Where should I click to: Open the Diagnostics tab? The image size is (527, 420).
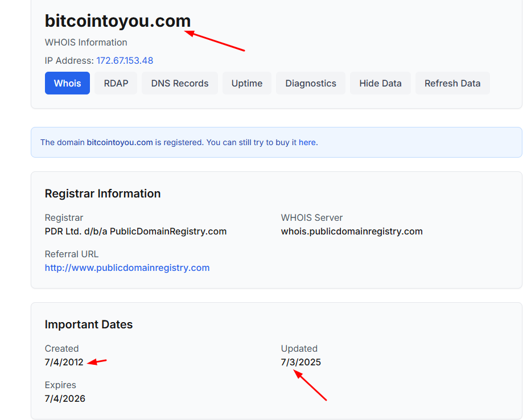coord(311,83)
